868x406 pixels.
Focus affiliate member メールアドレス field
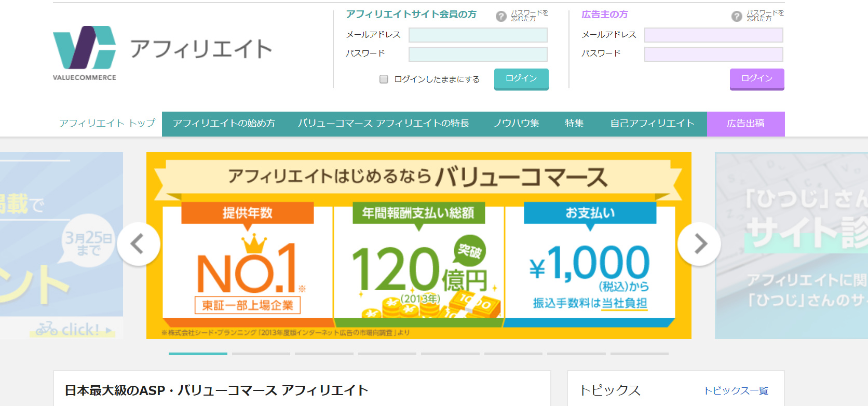coord(478,35)
